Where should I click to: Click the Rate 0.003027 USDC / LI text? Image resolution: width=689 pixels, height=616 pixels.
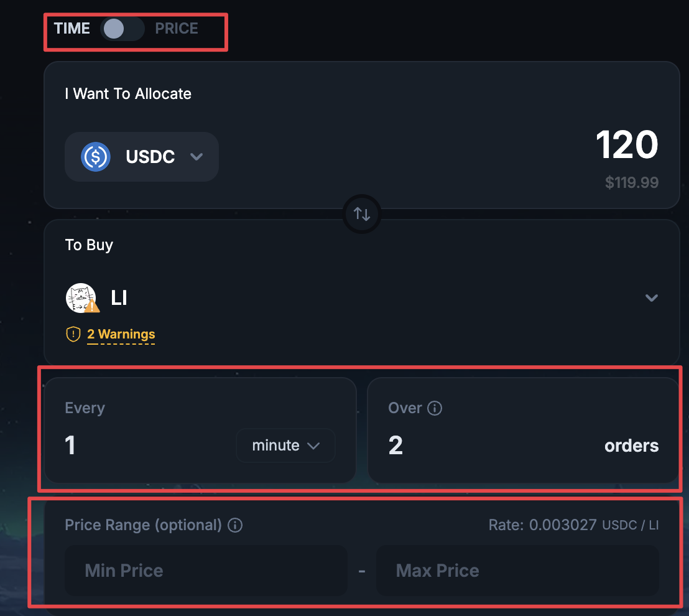[573, 525]
